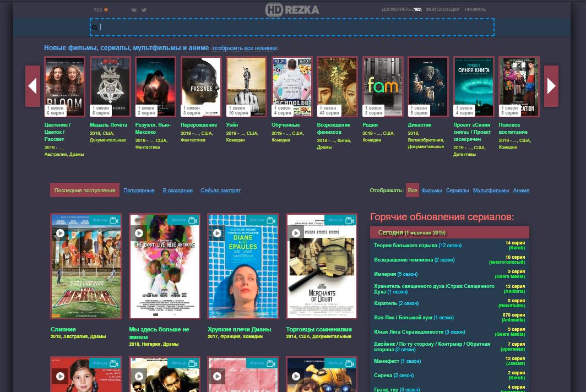
Task: Filter by Мультфильмы
Action: (491, 190)
